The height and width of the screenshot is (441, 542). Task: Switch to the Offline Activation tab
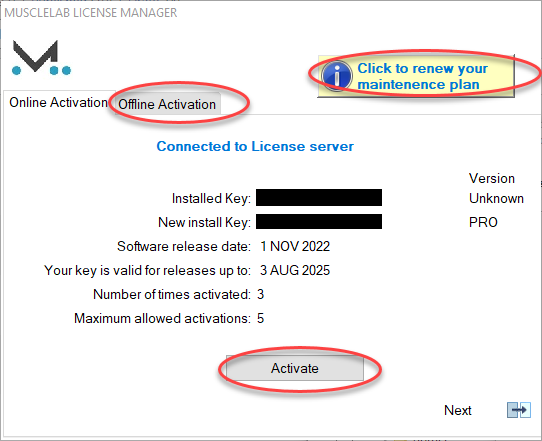click(167, 104)
